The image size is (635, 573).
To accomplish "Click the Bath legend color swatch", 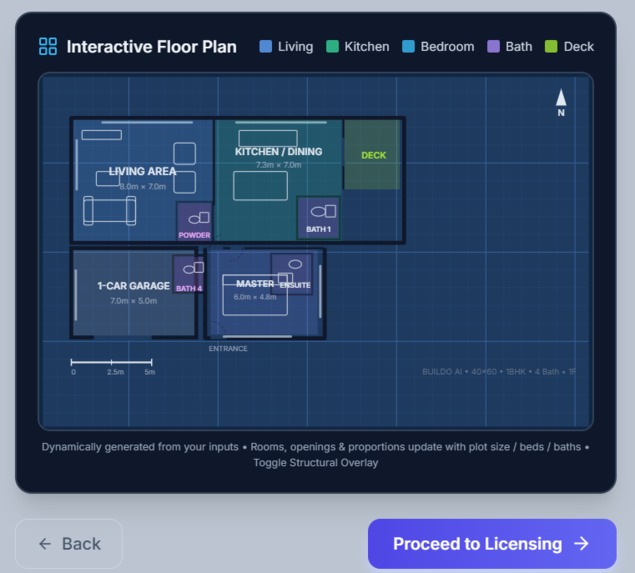I will 493,47.
